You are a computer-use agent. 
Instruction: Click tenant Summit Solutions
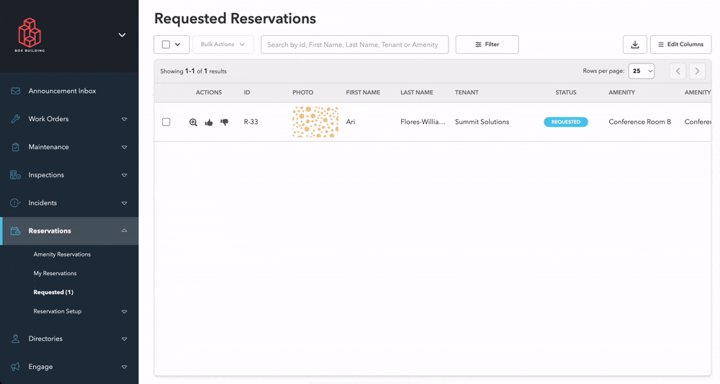[x=482, y=122]
